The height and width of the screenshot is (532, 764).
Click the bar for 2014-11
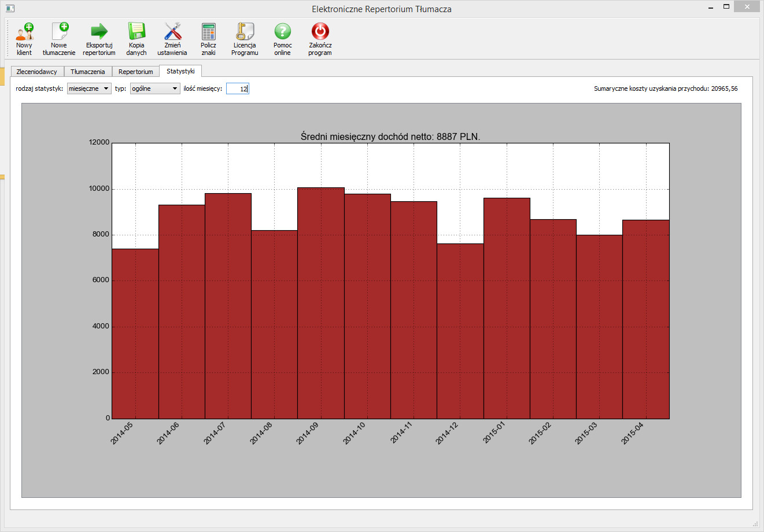[x=414, y=310]
